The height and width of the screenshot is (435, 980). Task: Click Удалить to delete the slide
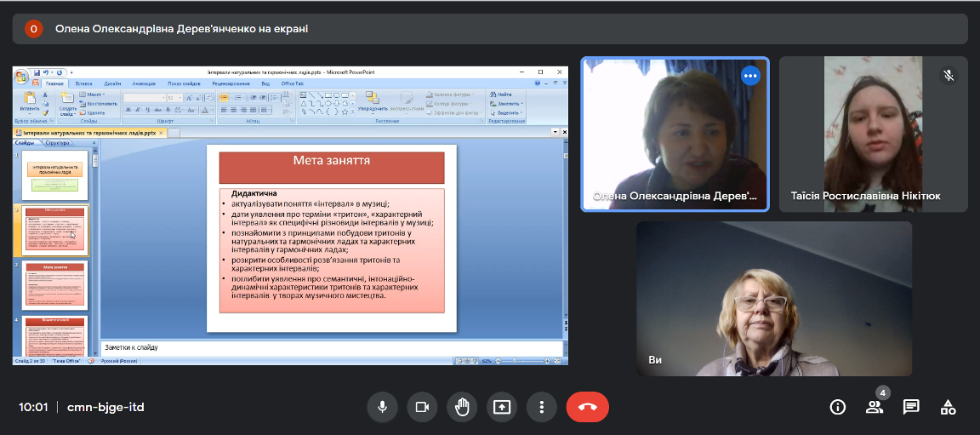coord(92,113)
